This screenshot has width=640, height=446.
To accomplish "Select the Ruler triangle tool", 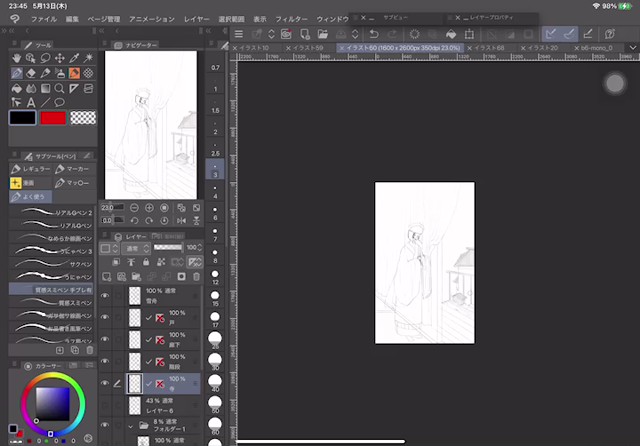I will (74, 88).
